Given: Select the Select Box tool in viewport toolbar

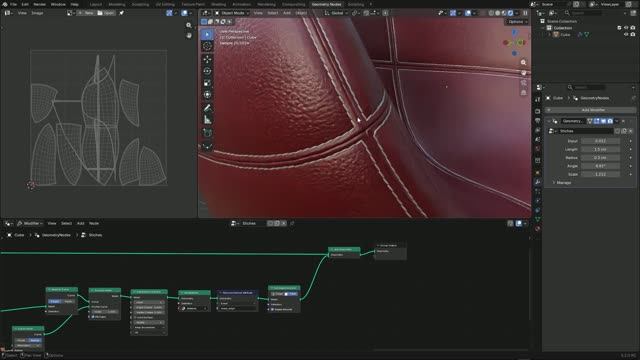Looking at the screenshot, I should [207, 34].
